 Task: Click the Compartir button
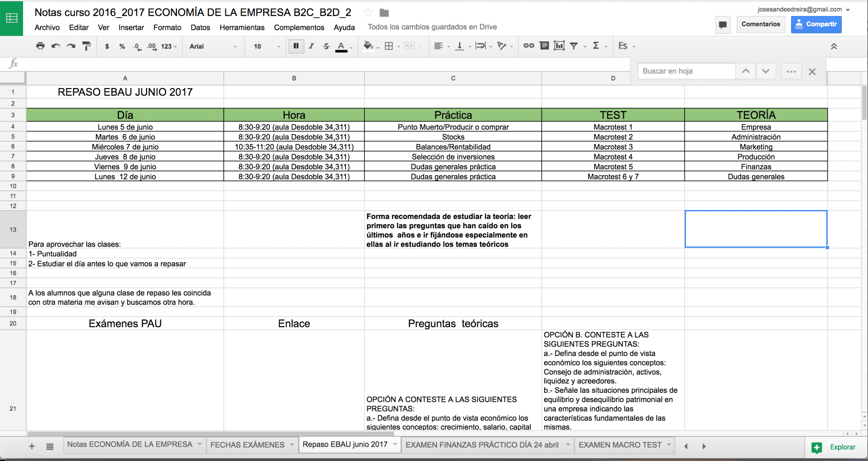click(816, 24)
